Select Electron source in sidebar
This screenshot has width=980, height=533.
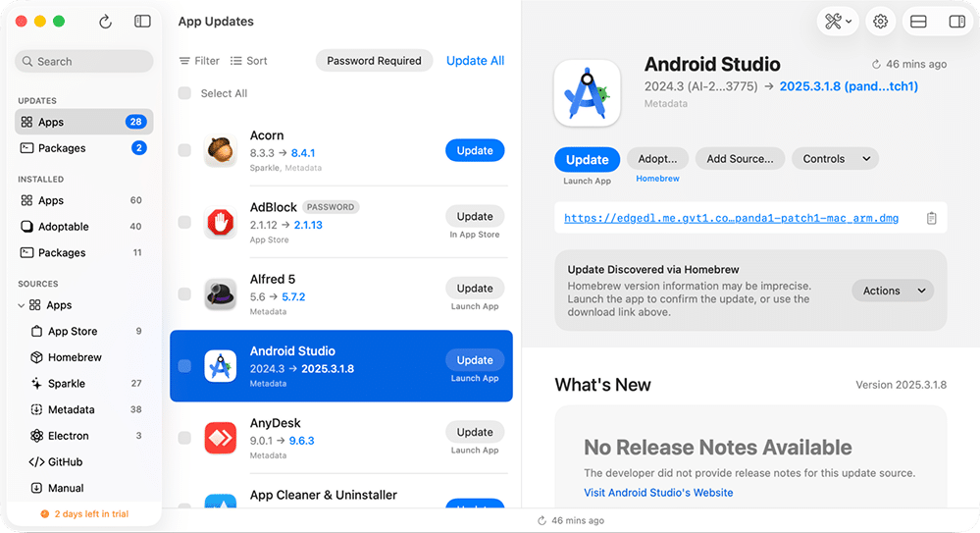tap(84, 436)
